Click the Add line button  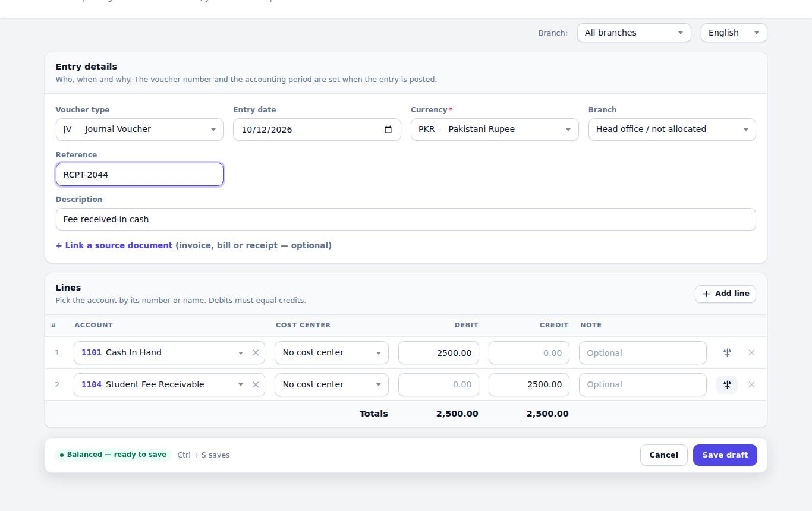(725, 294)
